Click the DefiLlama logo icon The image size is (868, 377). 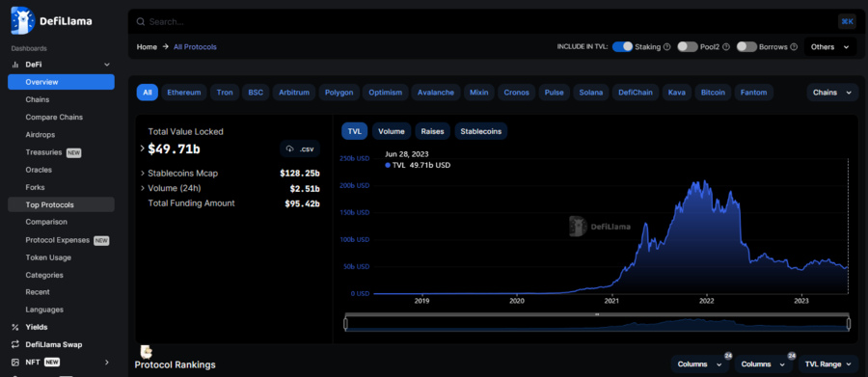pyautogui.click(x=23, y=21)
